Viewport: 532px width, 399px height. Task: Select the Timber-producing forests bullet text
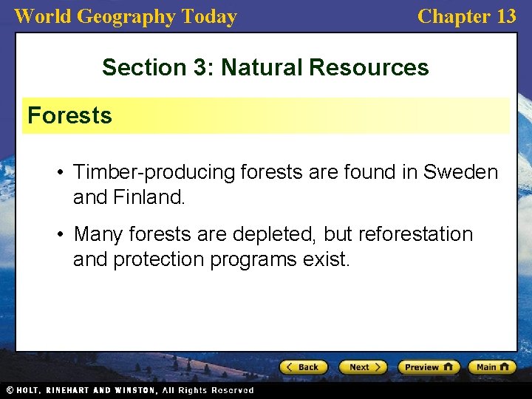tap(285, 184)
